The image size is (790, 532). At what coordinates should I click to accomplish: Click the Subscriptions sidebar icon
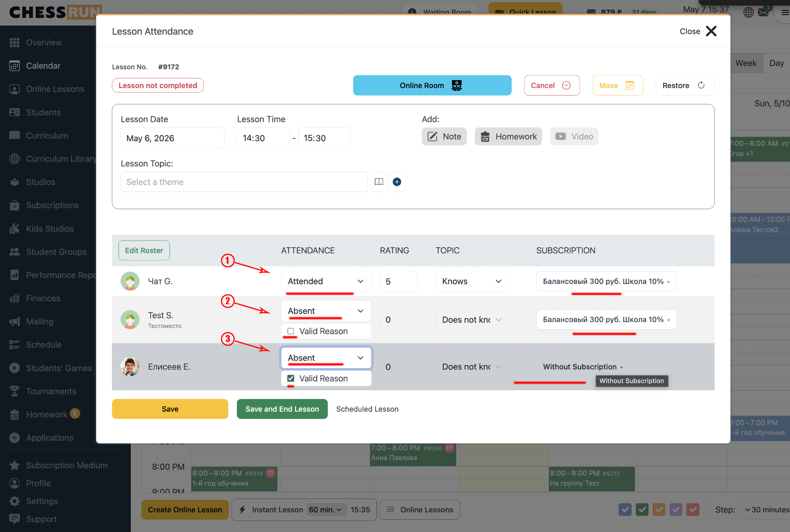(x=15, y=205)
